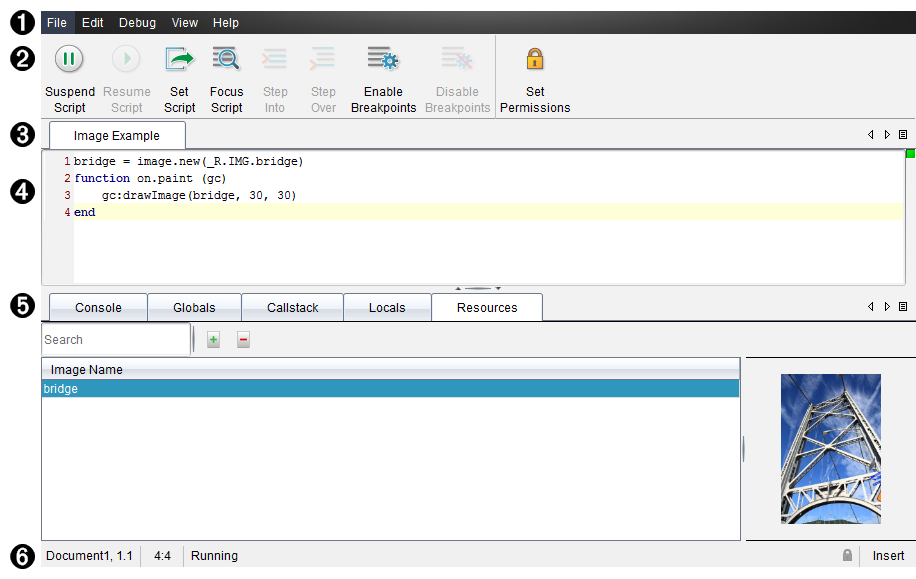Open the bottom panel tab list button
This screenshot has height=579, width=916.
(x=903, y=307)
